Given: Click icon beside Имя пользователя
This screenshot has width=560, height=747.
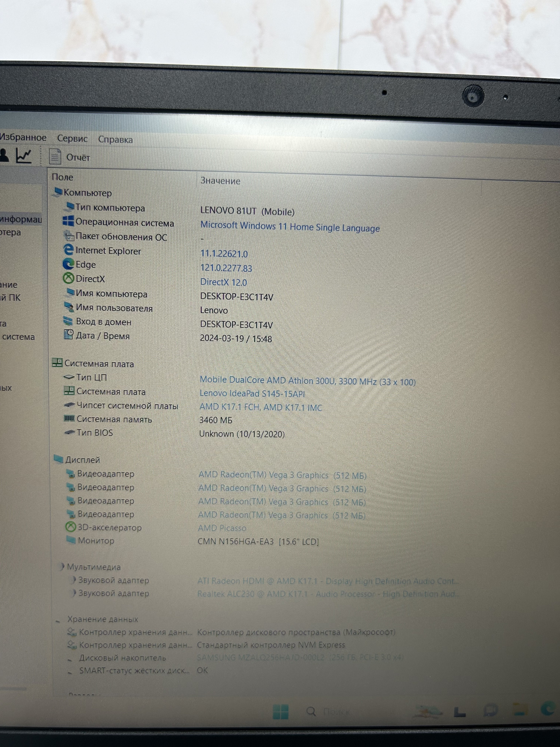Looking at the screenshot, I should point(69,307).
